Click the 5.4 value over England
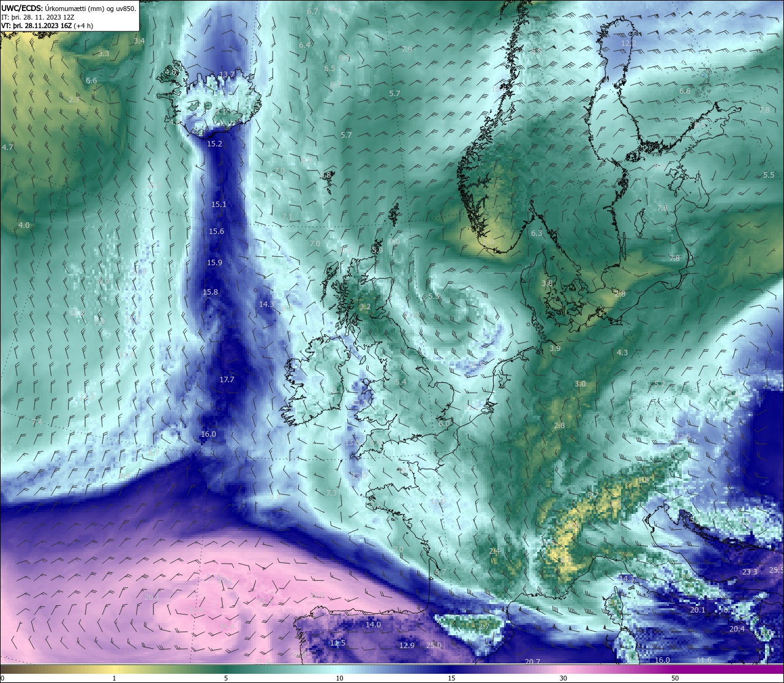The image size is (784, 683). [401, 382]
